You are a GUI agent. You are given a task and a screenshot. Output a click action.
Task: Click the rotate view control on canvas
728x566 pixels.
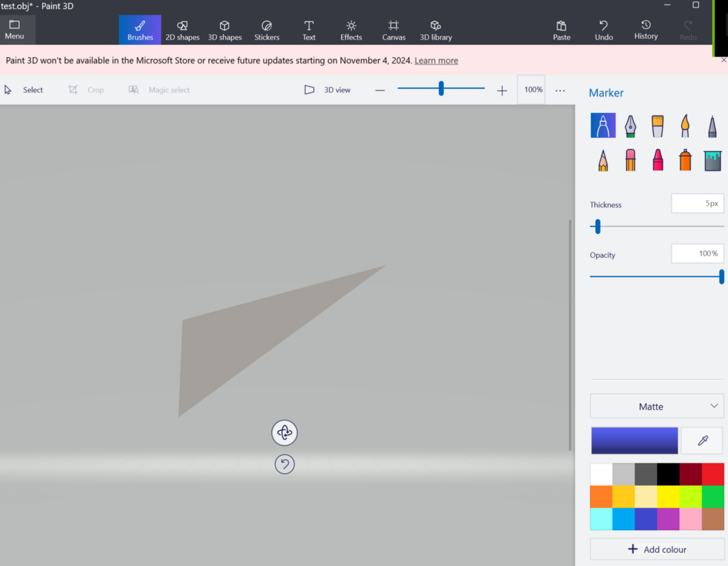[284, 433]
